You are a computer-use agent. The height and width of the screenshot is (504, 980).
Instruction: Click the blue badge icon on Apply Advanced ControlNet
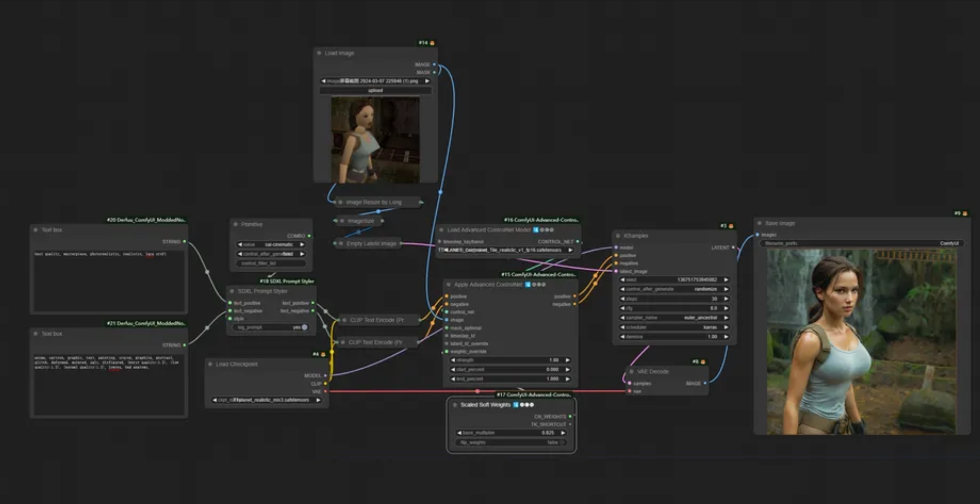click(x=528, y=284)
